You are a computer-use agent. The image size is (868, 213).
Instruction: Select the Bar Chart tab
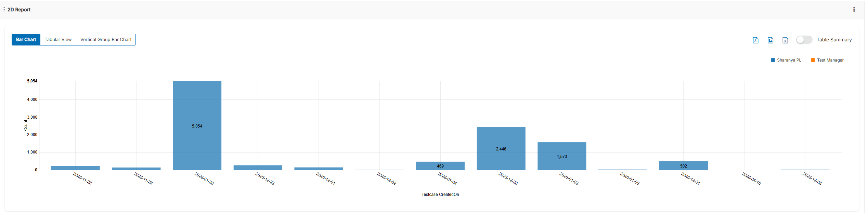26,40
